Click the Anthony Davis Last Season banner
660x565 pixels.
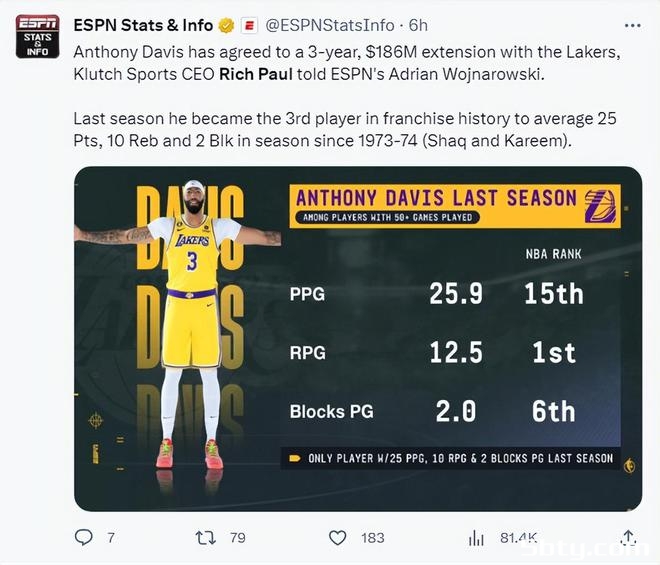click(455, 206)
